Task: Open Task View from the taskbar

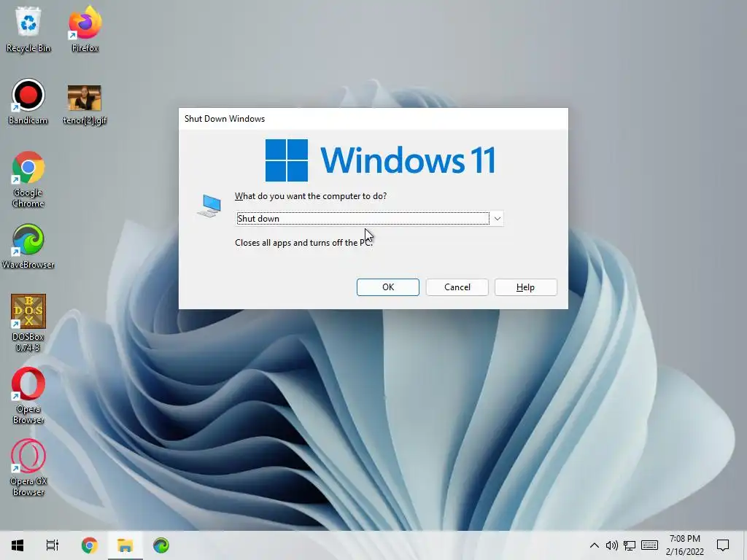Action: click(x=53, y=545)
